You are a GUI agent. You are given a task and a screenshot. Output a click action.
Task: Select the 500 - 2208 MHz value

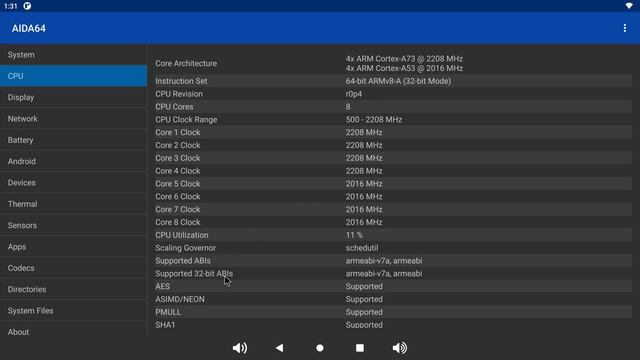[x=374, y=120]
